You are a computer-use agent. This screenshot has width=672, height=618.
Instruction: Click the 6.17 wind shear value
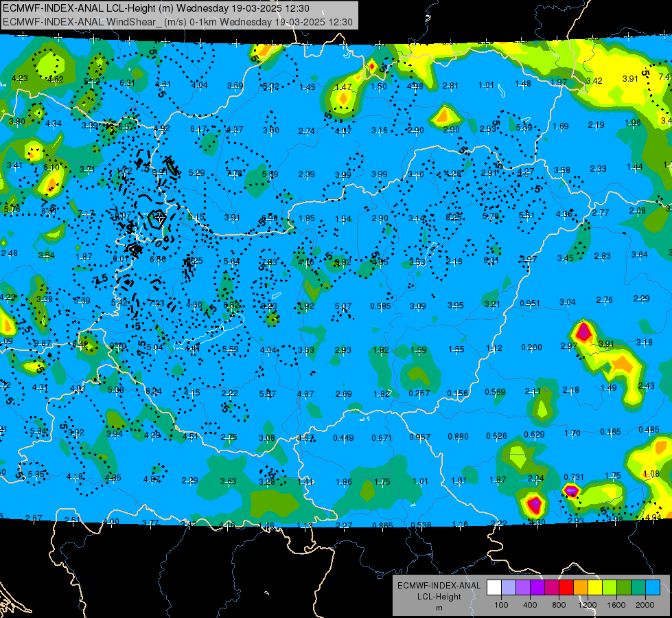tap(198, 129)
